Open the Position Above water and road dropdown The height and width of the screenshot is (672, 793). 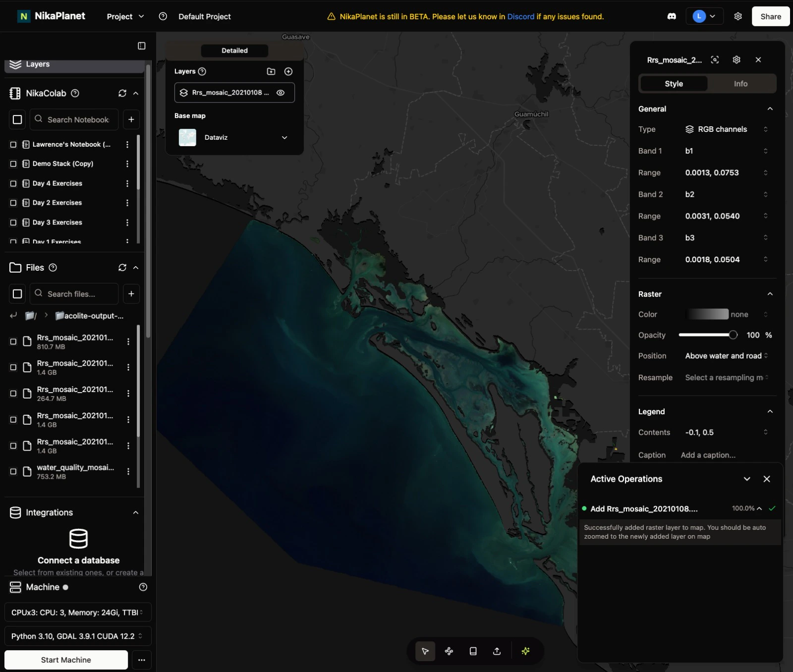click(x=727, y=356)
